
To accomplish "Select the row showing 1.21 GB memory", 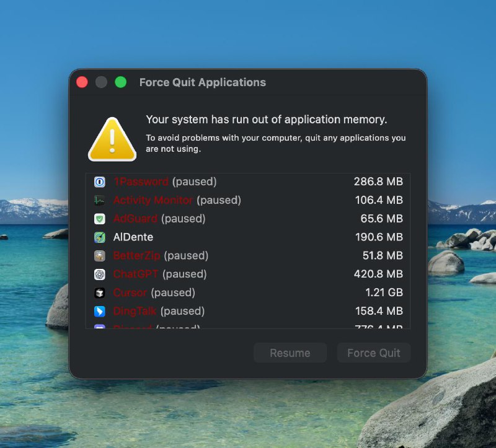I will pos(248,292).
